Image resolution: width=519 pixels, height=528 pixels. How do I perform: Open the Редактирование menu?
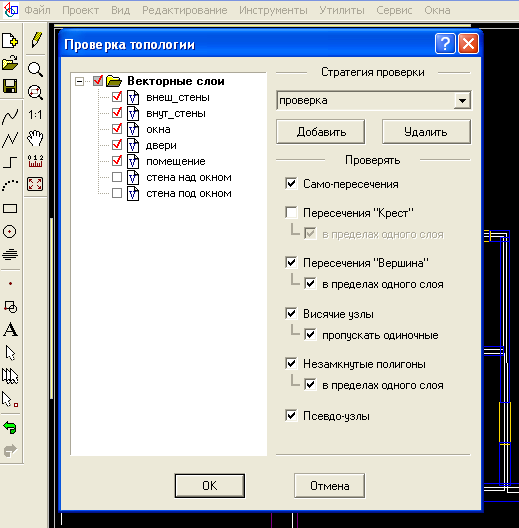(185, 10)
